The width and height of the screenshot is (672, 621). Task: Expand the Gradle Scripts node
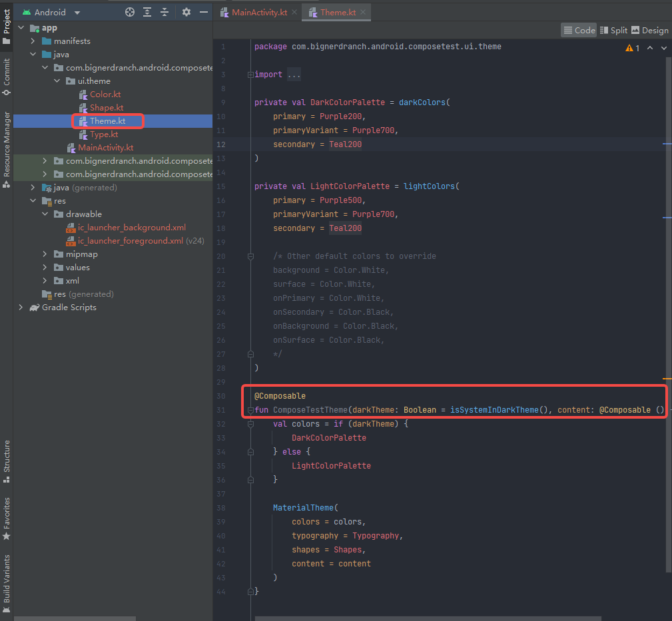click(21, 307)
